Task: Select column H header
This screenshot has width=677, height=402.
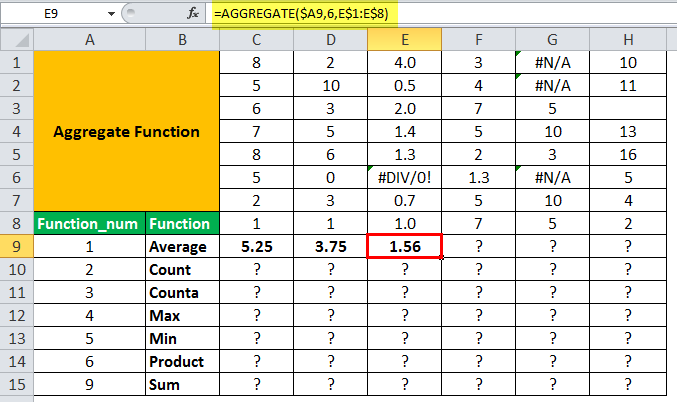Action: [x=628, y=40]
